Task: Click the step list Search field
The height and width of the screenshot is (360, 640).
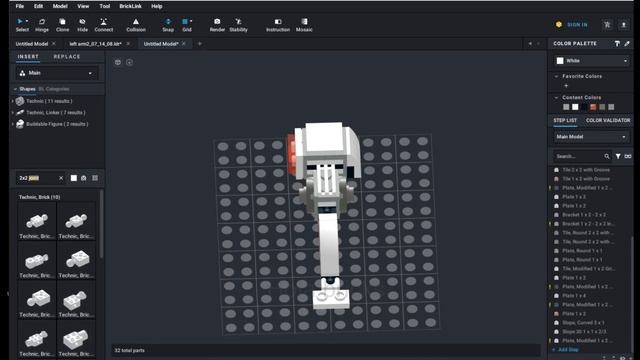Action: click(x=579, y=156)
